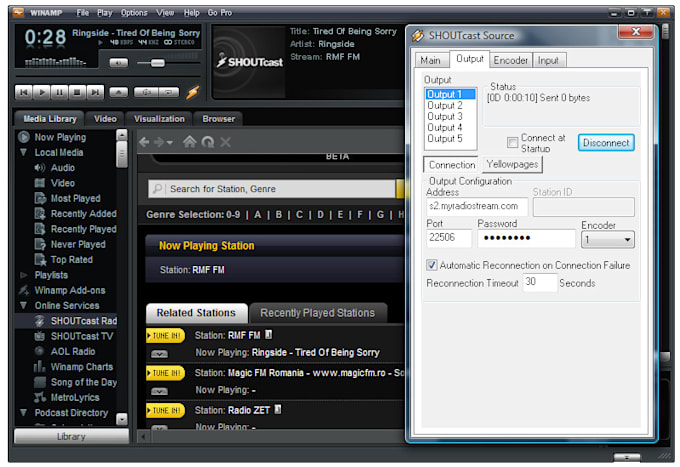Stop browser loading with X icon
Image resolution: width=680 pixels, height=467 pixels.
pyautogui.click(x=226, y=142)
